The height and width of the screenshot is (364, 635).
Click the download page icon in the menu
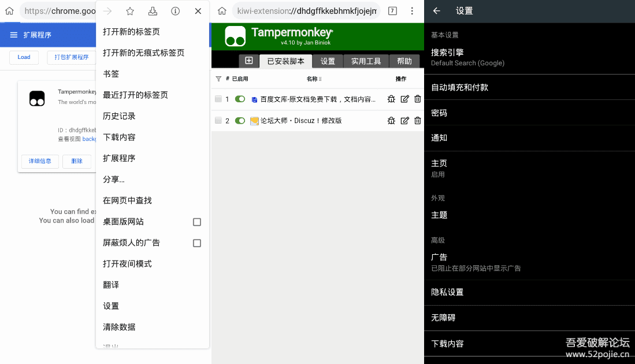point(153,12)
